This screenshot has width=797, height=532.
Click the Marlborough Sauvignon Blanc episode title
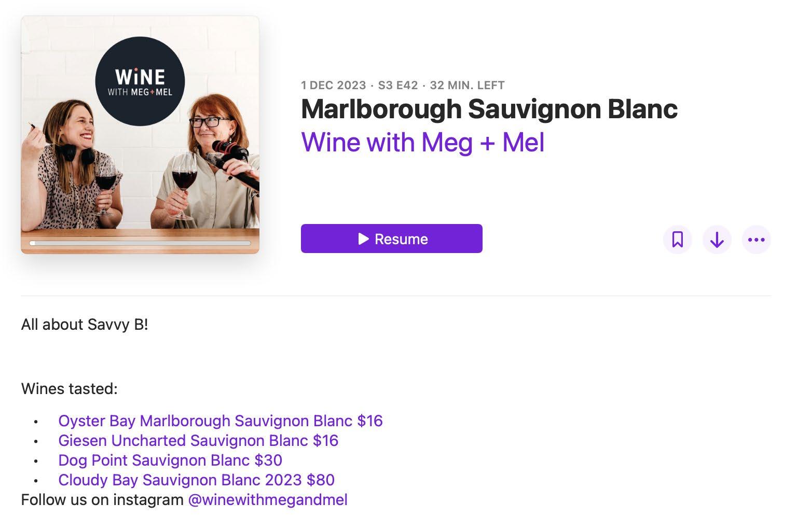tap(489, 109)
